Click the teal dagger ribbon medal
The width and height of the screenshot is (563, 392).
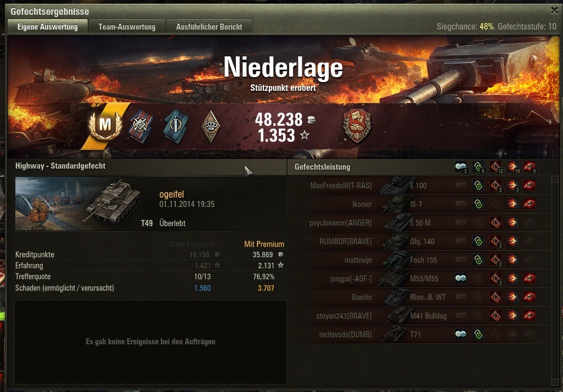(176, 126)
